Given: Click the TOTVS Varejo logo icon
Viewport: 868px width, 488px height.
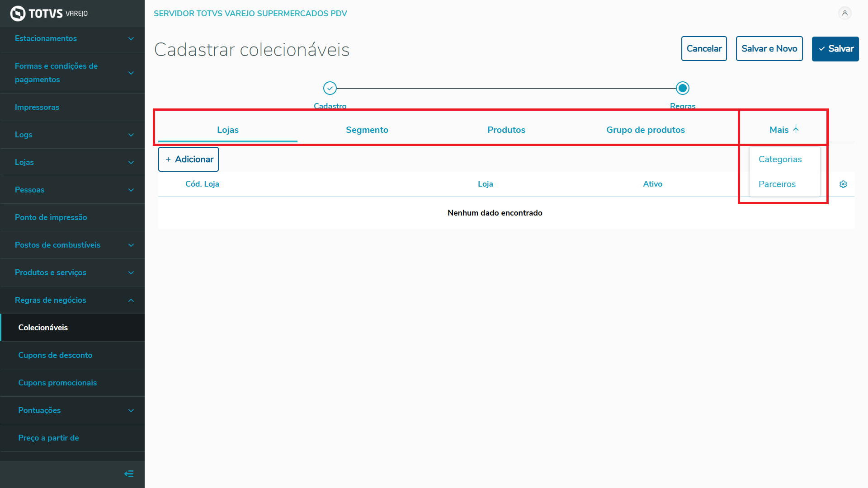Looking at the screenshot, I should (18, 14).
